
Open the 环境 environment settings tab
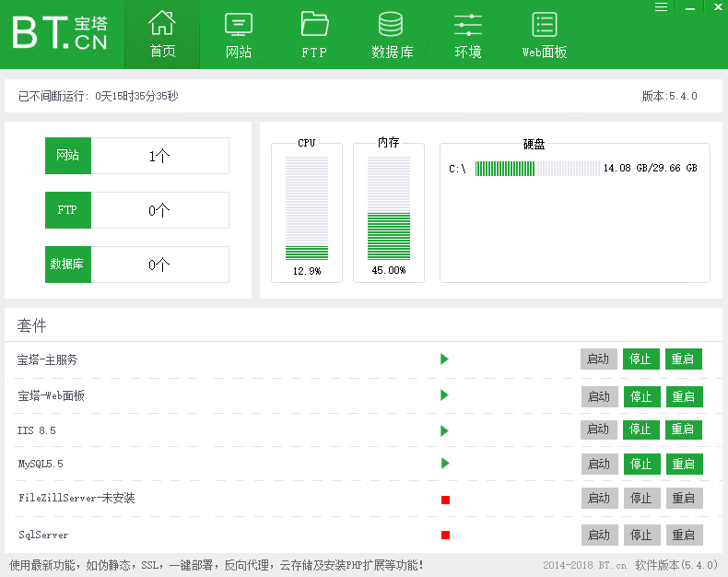click(x=467, y=35)
